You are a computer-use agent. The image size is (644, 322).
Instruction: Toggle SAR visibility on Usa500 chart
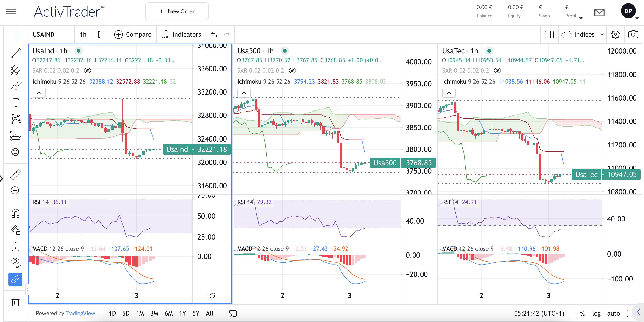click(x=292, y=71)
